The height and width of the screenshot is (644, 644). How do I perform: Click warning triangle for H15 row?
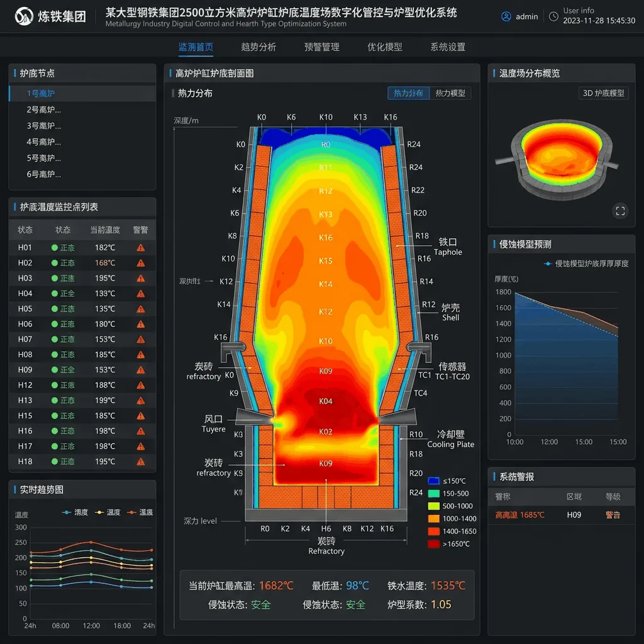[140, 416]
